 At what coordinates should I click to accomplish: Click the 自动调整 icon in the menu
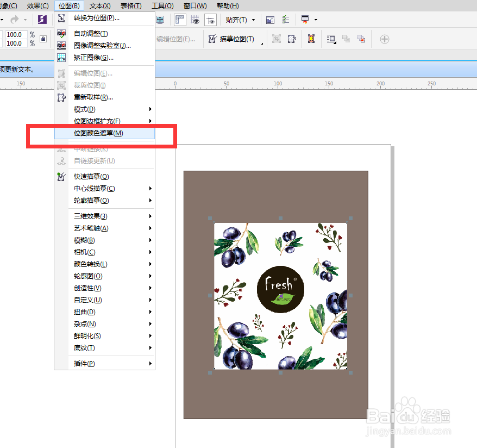point(61,33)
